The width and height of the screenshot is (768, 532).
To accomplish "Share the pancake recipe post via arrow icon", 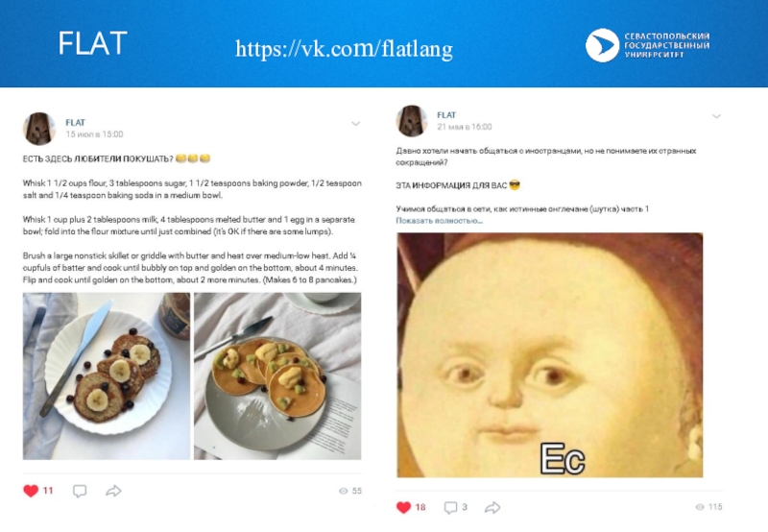I will [x=113, y=491].
